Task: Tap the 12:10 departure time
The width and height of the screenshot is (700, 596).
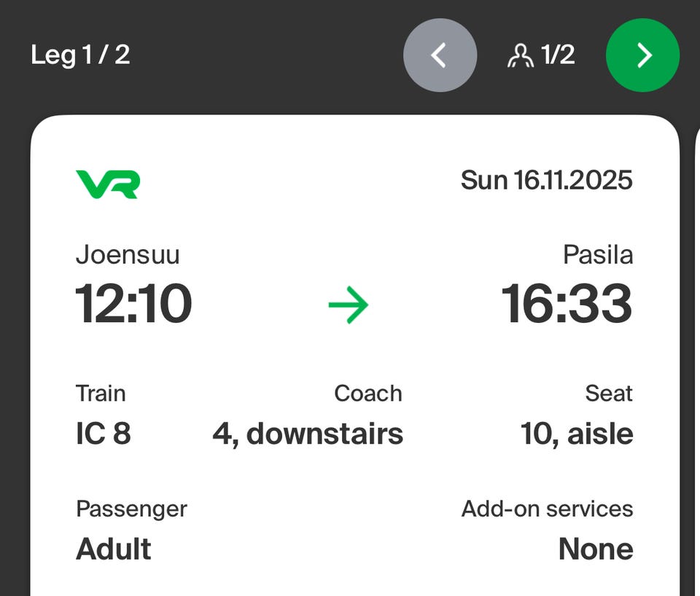Action: (133, 304)
